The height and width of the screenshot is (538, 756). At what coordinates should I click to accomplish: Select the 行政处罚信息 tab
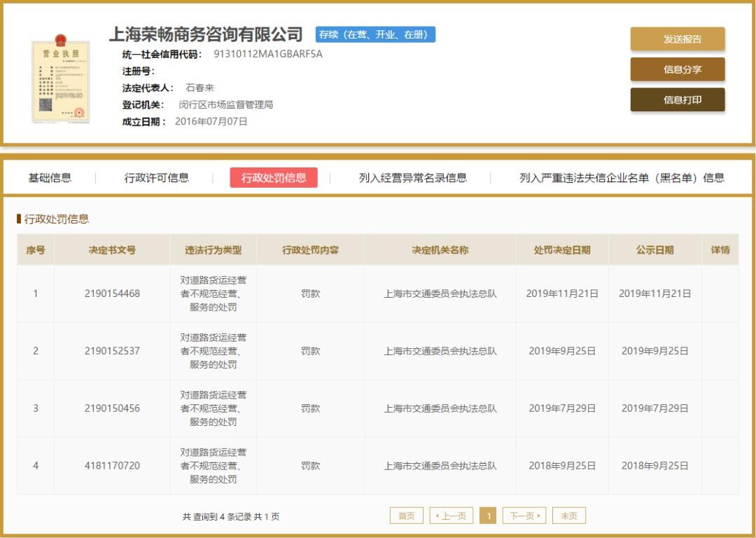pyautogui.click(x=274, y=178)
